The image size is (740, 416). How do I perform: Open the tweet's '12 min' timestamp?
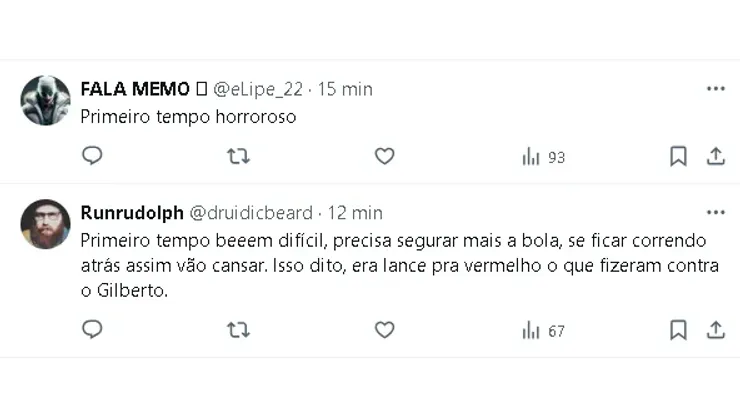tap(356, 213)
